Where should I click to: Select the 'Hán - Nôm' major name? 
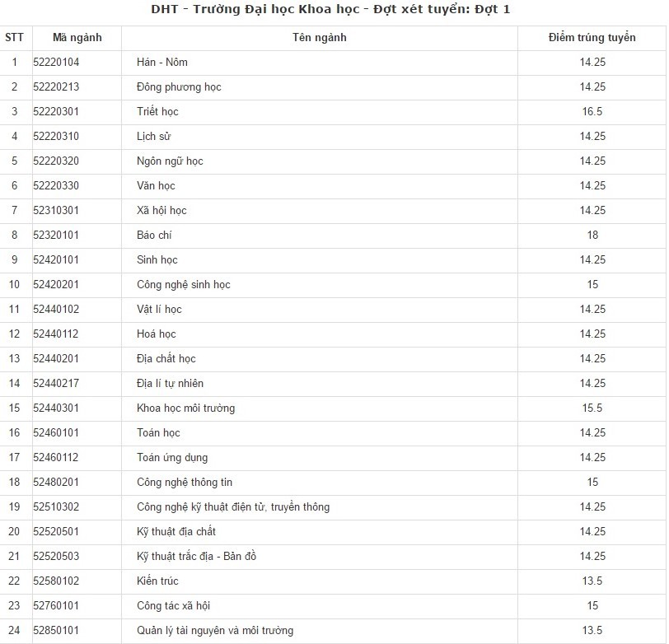pos(162,63)
